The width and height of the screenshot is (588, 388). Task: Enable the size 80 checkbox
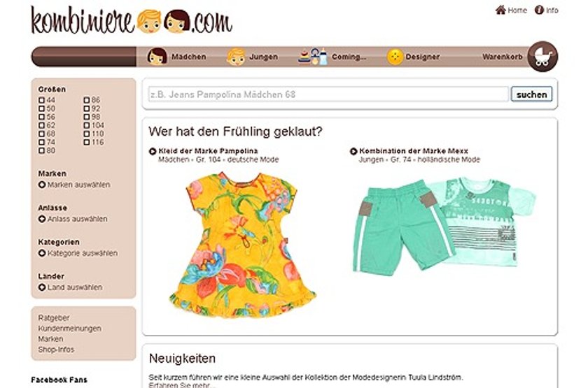[41, 150]
